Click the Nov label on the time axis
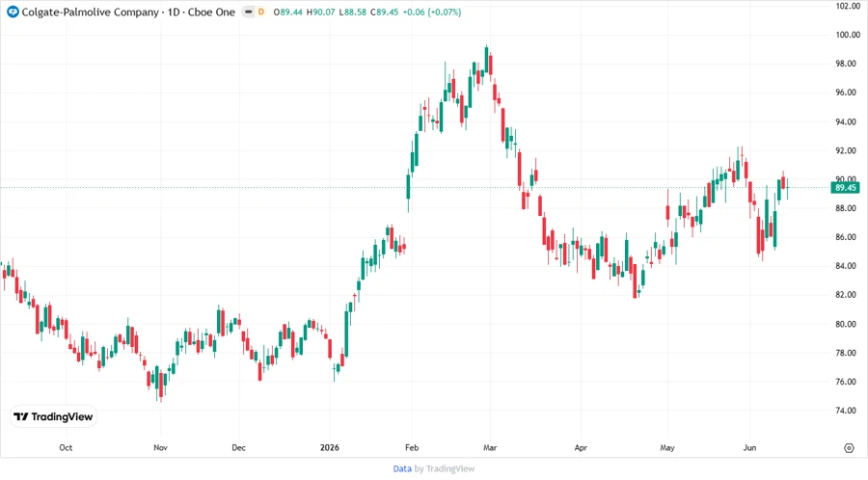 tap(160, 447)
